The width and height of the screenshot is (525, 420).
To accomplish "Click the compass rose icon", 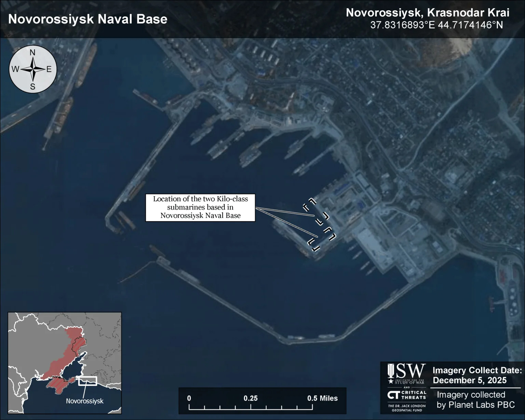I will (33, 69).
